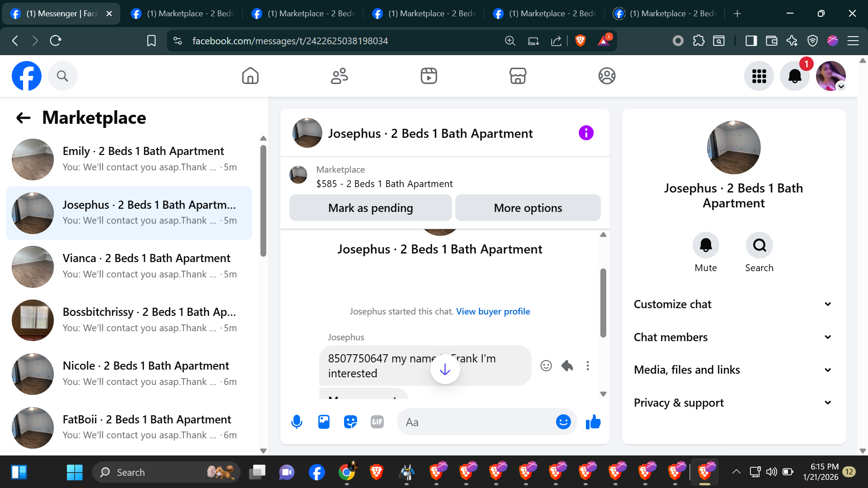Click the Aa message input field
The height and width of the screenshot is (488, 868).
pyautogui.click(x=475, y=422)
